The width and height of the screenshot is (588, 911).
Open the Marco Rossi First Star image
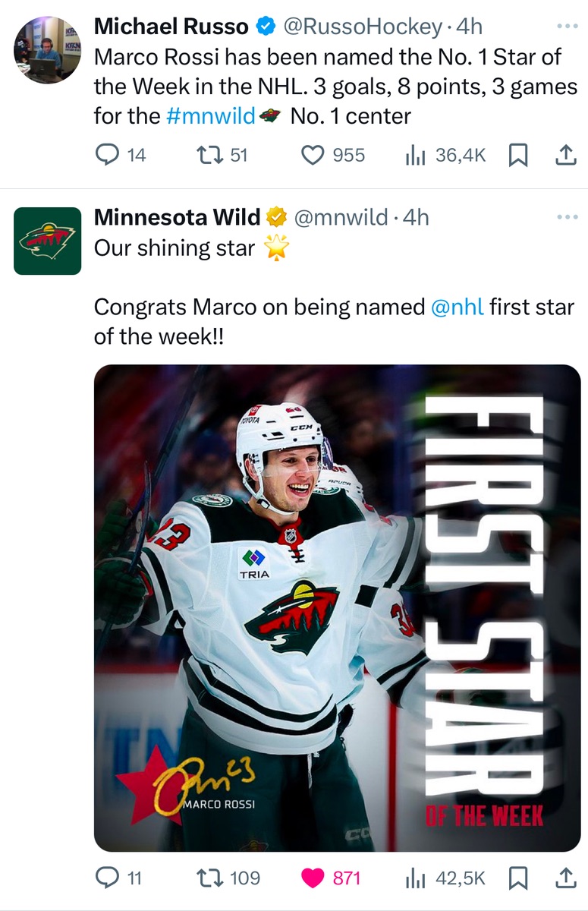[337, 607]
